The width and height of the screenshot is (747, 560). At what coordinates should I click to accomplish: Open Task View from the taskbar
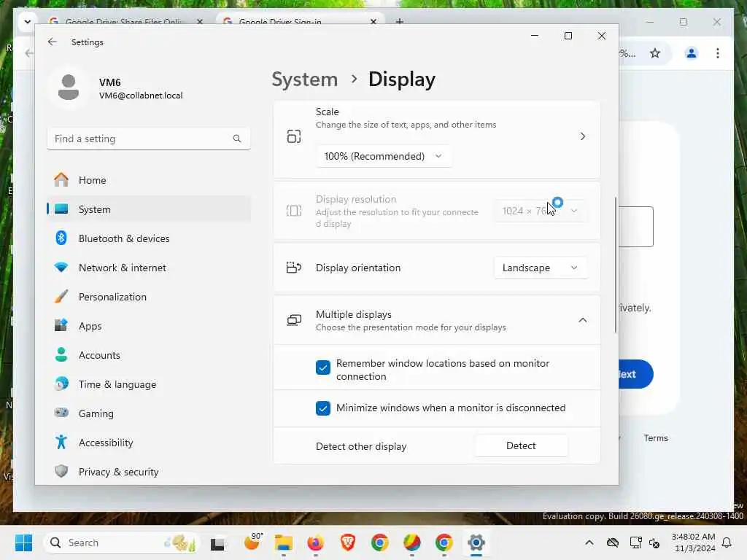click(x=218, y=542)
